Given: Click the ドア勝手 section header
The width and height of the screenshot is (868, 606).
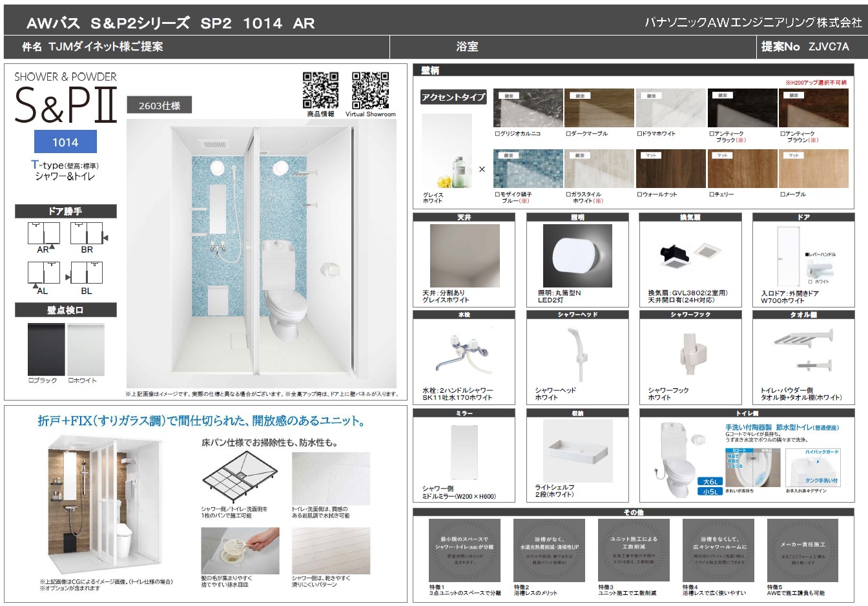Looking at the screenshot, I should pos(66,211).
